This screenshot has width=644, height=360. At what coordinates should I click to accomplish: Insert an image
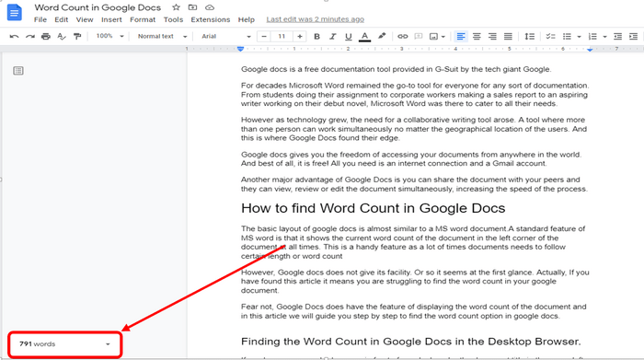433,37
